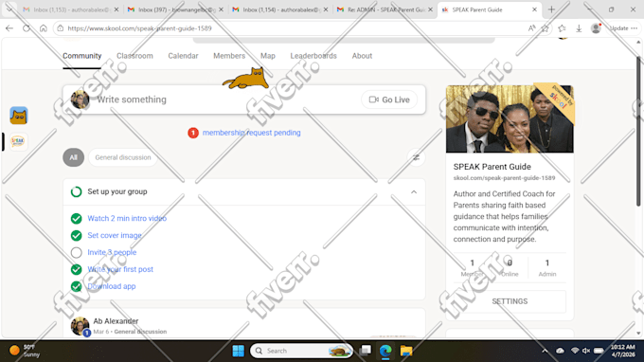Open SPEAK group icon in sidebar
The height and width of the screenshot is (362, 644).
[x=18, y=142]
